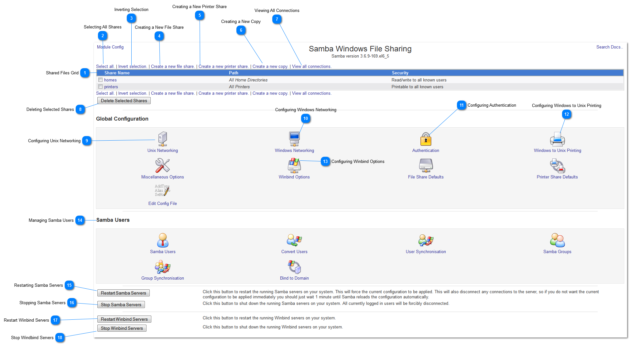This screenshot has height=364, width=630.
Task: Open the homes share link
Action: [110, 80]
